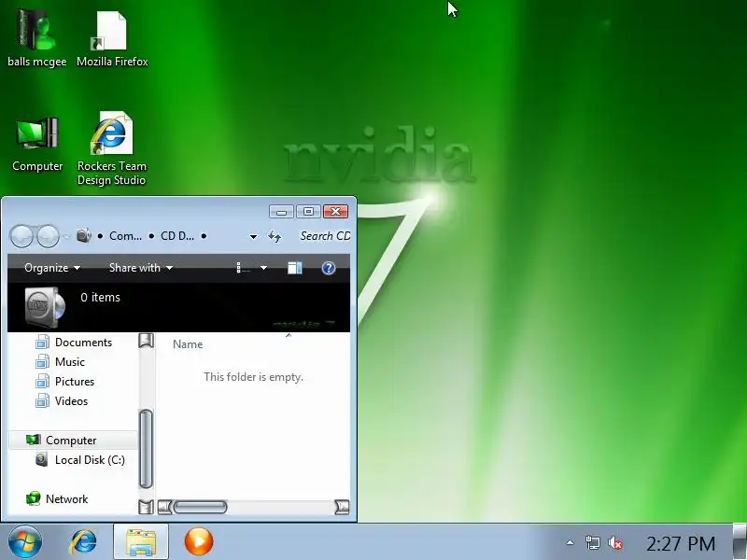Image resolution: width=747 pixels, height=560 pixels.
Task: Refresh the folder view
Action: (275, 236)
